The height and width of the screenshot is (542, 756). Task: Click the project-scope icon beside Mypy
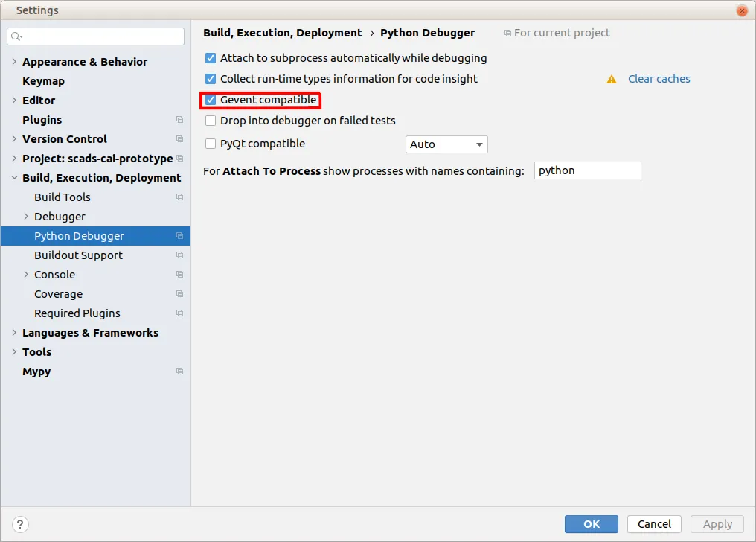pos(179,372)
